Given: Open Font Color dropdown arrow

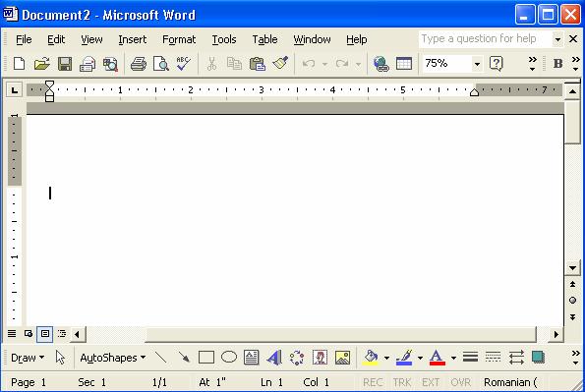Looking at the screenshot, I should coord(453,358).
